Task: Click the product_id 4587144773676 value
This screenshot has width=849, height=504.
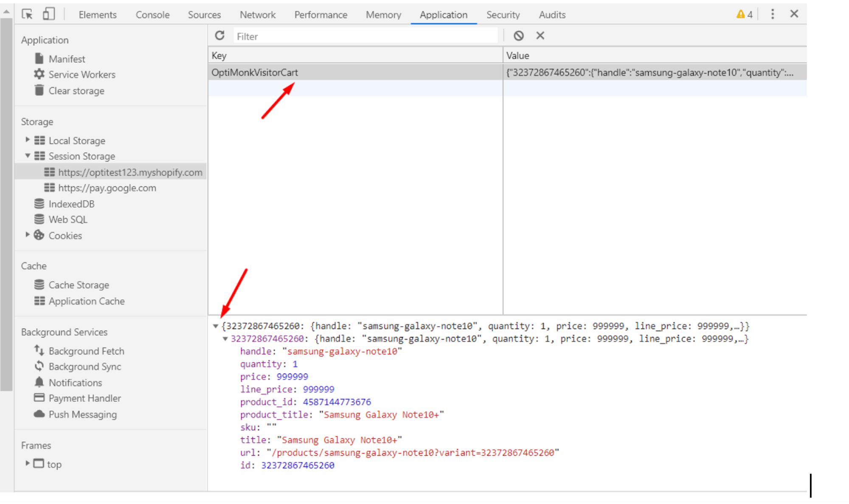Action: (x=337, y=402)
